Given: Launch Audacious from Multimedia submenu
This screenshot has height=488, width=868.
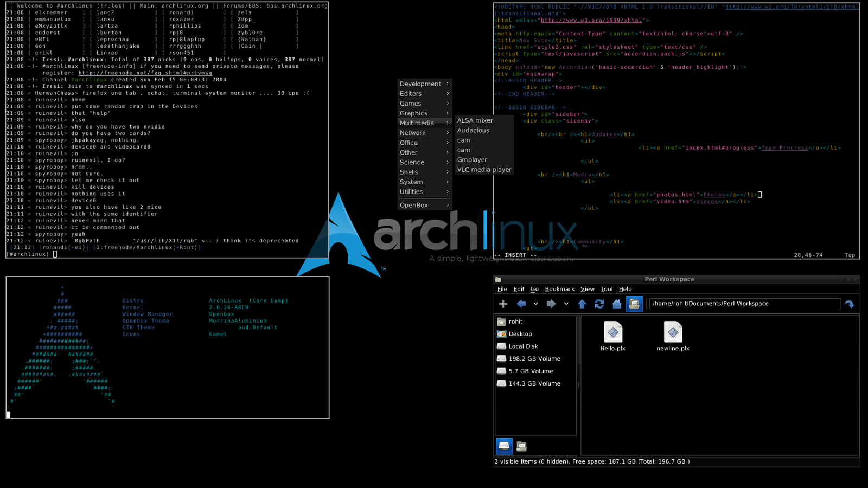Looking at the screenshot, I should click(484, 130).
